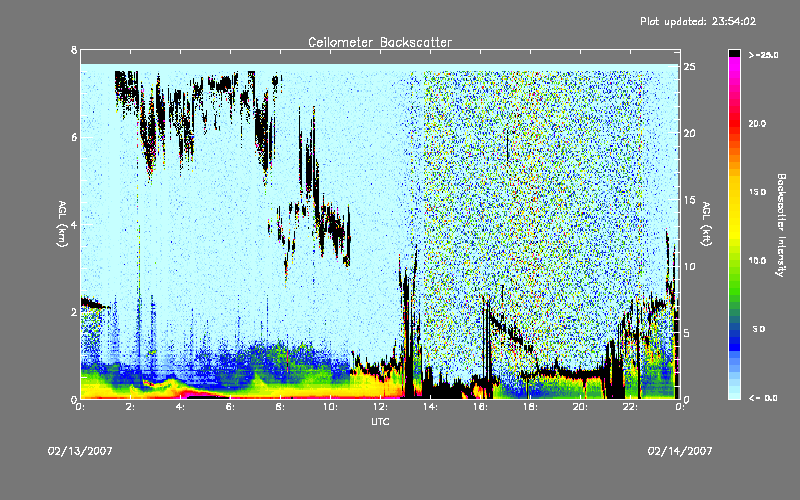Click the "<- 0.0" colorbar minimum label

tap(764, 398)
